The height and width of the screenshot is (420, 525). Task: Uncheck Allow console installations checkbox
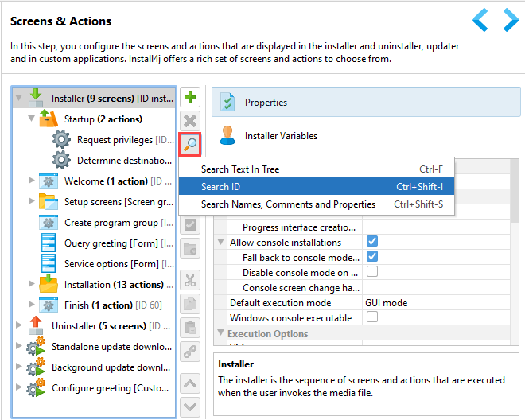[372, 241]
